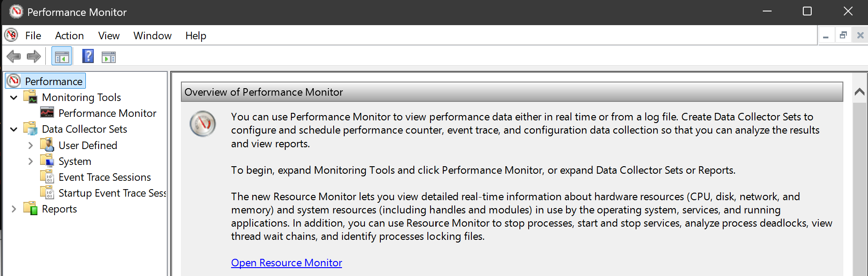Image resolution: width=868 pixels, height=276 pixels.
Task: Select the Event Trace Sessions icon
Action: pyautogui.click(x=47, y=177)
